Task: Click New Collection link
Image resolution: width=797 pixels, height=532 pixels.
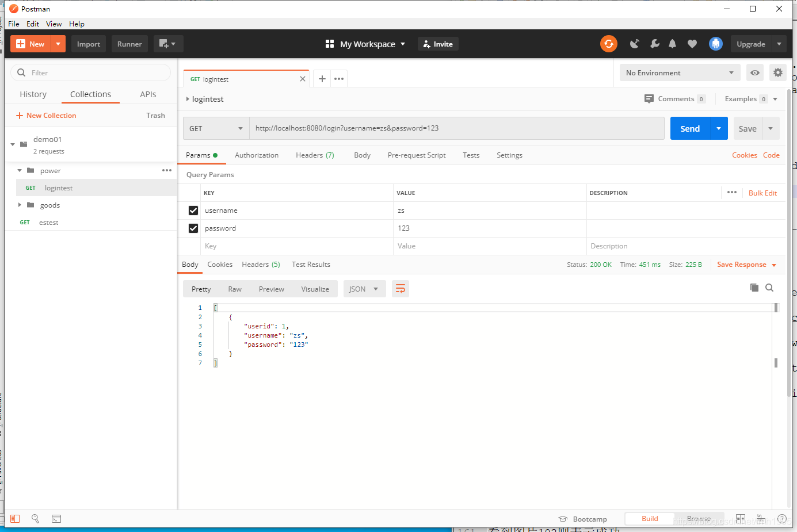Action: (x=46, y=116)
